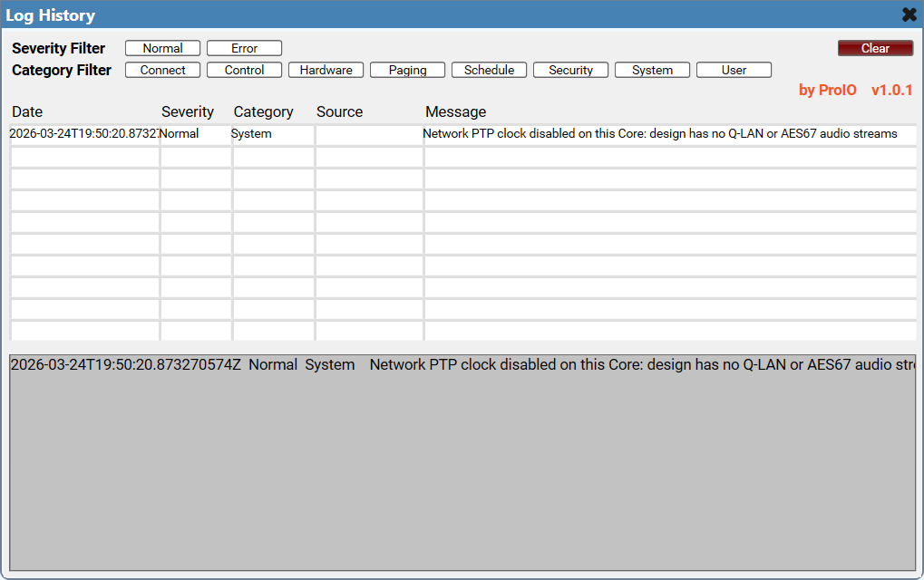Toggle the Error severity filter
The height and width of the screenshot is (580, 924).
pyautogui.click(x=244, y=48)
